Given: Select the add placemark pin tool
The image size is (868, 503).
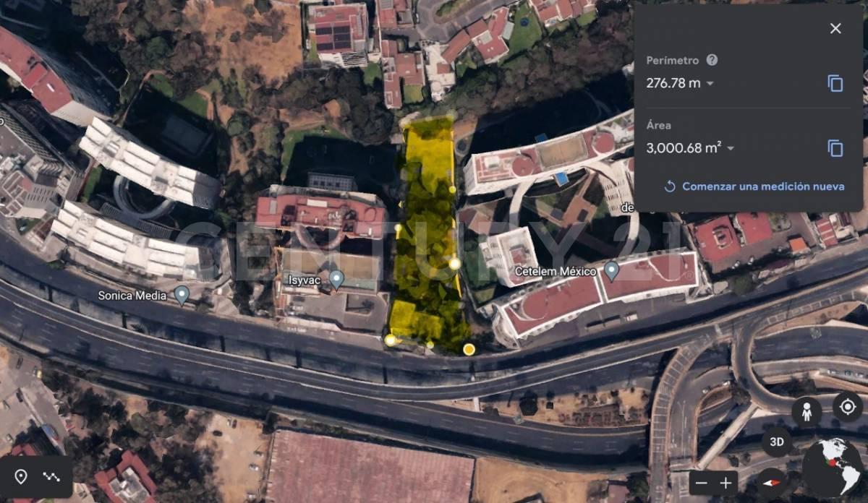Looking at the screenshot, I should [x=21, y=476].
